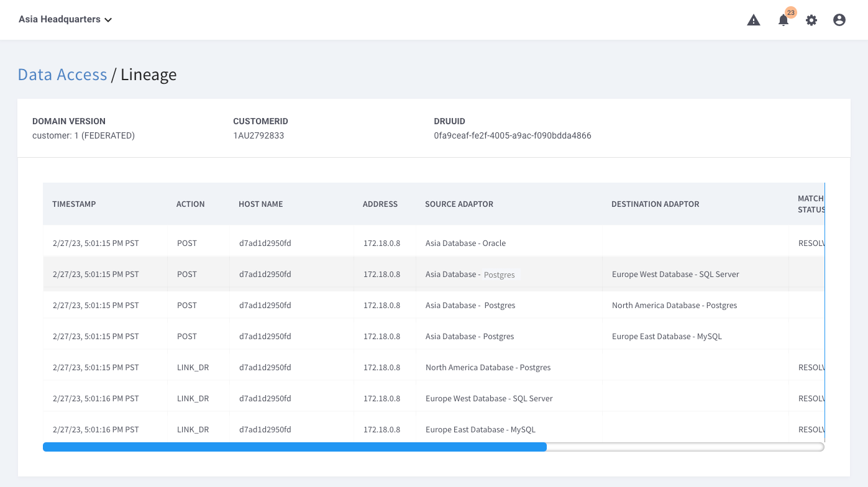Click the DRUUID value starting 0fa9ceaf

click(x=513, y=135)
